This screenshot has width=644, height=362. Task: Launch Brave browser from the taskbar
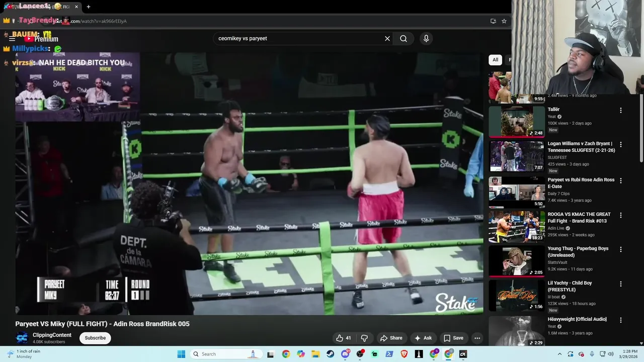click(404, 354)
